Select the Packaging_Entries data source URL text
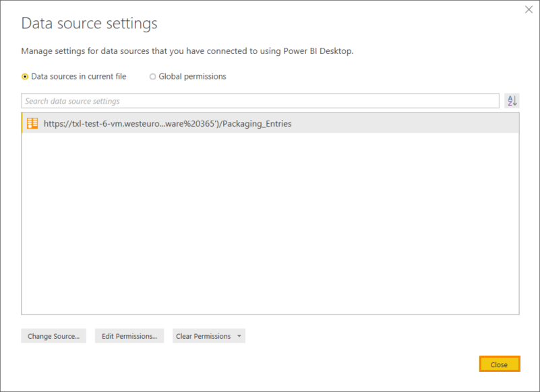Screen dimensions: 540x392 (x=167, y=123)
